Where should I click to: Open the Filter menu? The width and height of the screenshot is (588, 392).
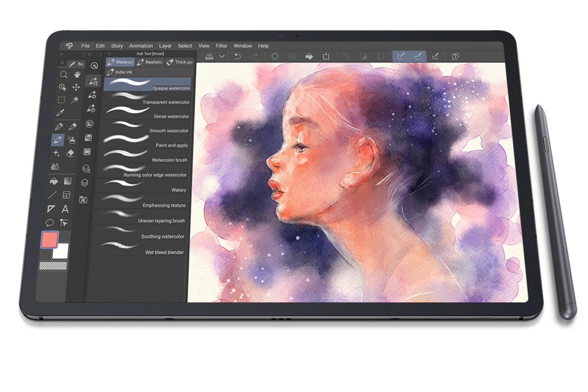click(x=221, y=46)
